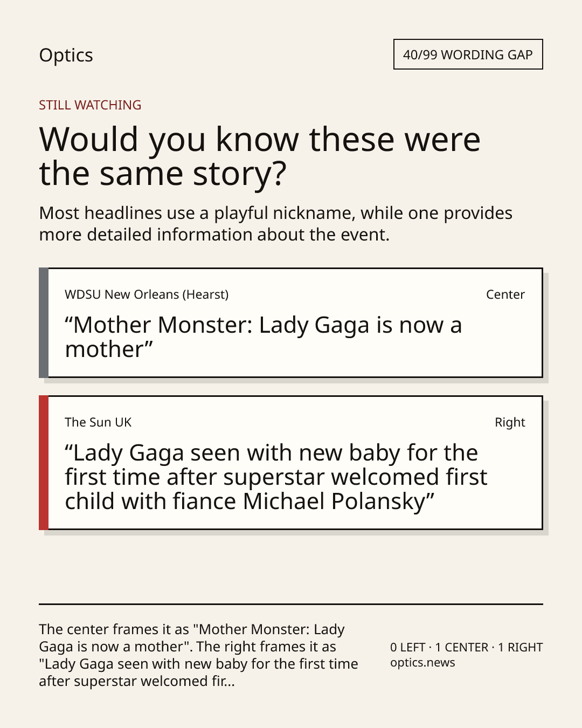582x728 pixels.
Task: Click the Center bias label
Action: point(505,294)
